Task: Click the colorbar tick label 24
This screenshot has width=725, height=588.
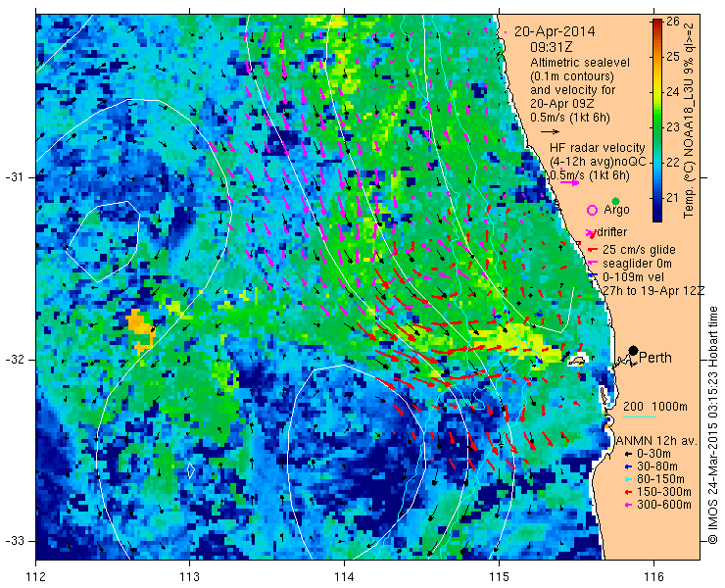Action: point(673,92)
